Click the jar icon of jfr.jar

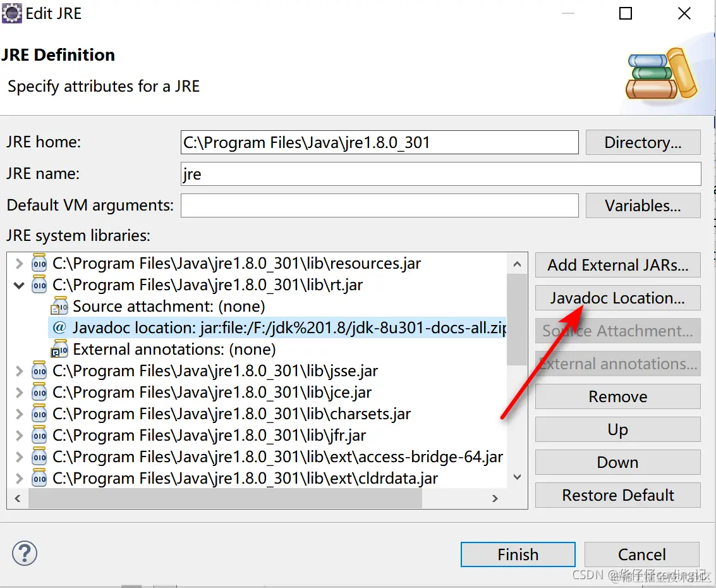(39, 435)
